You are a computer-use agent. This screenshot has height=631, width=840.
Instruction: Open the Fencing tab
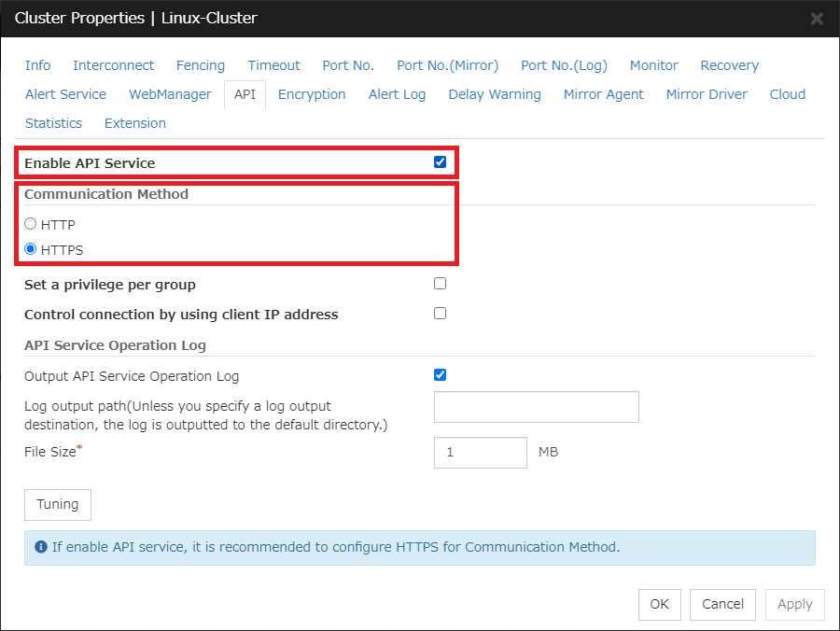[x=200, y=65]
